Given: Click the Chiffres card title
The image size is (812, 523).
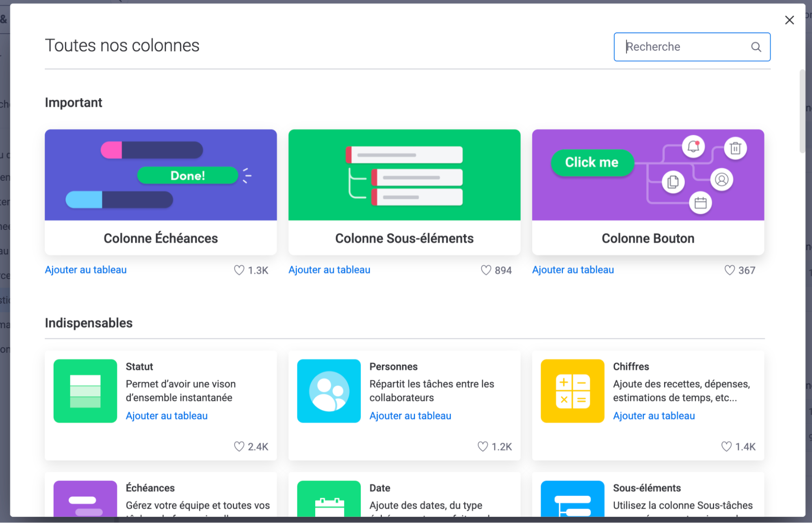Looking at the screenshot, I should pyautogui.click(x=631, y=367).
